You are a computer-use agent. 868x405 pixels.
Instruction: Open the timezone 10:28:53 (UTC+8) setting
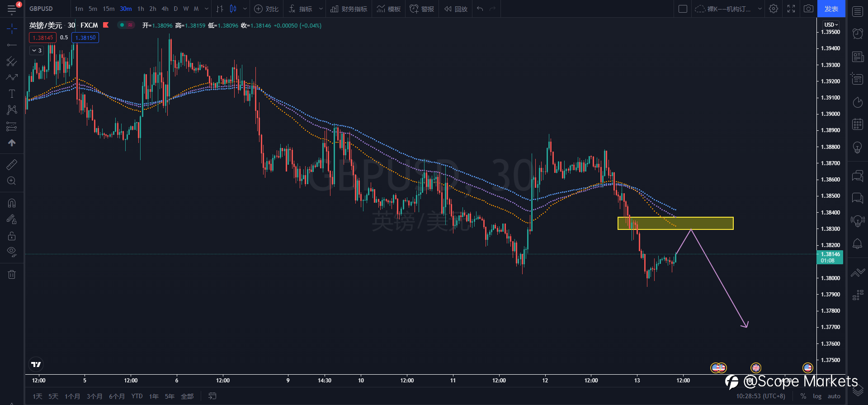pos(761,396)
